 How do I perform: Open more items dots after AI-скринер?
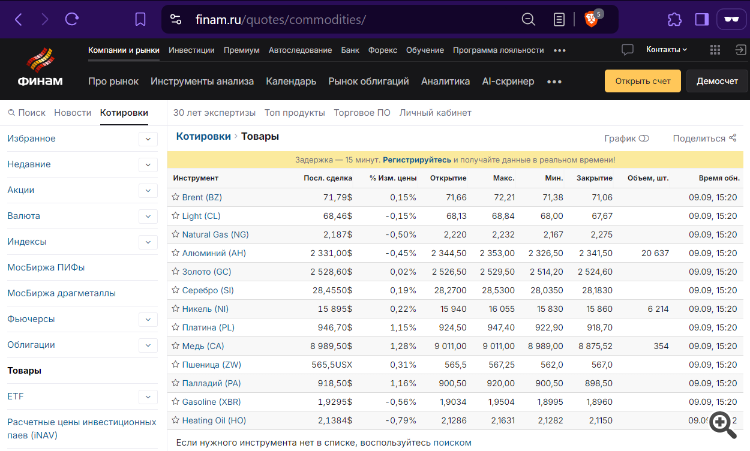coord(554,82)
